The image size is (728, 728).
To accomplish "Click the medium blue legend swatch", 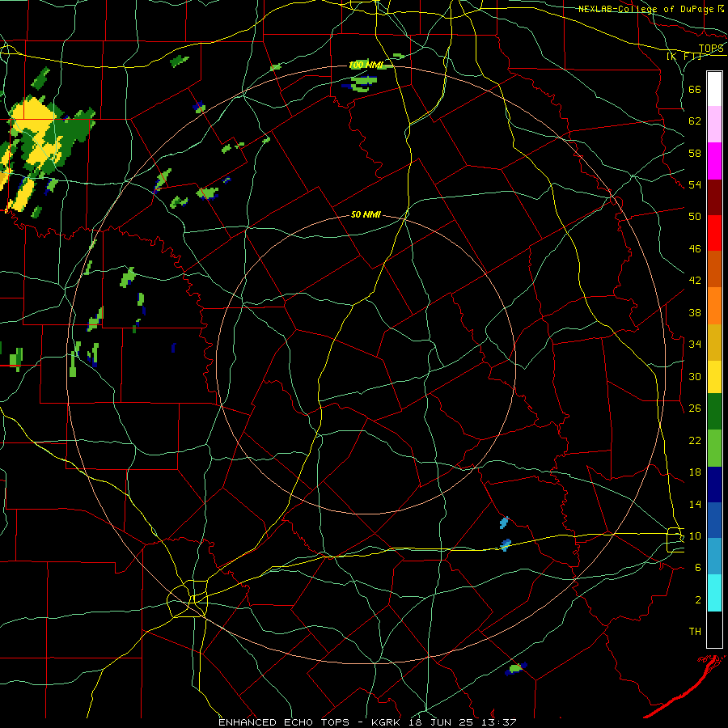I will click(x=714, y=520).
